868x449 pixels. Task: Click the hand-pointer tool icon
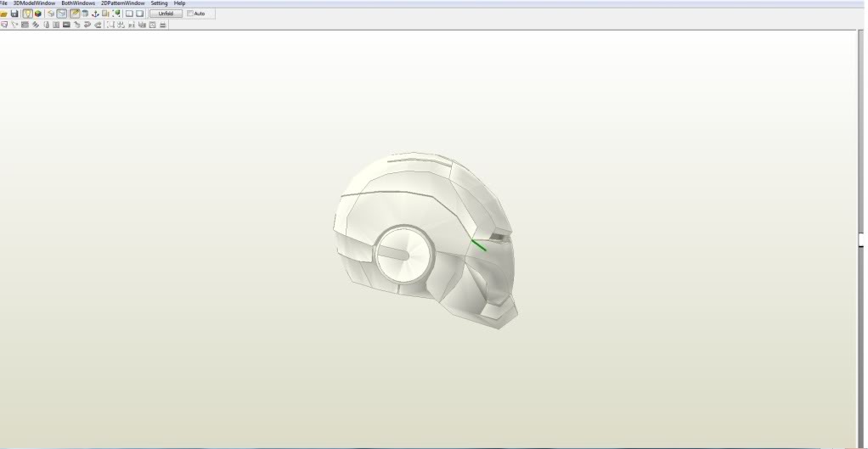click(77, 25)
